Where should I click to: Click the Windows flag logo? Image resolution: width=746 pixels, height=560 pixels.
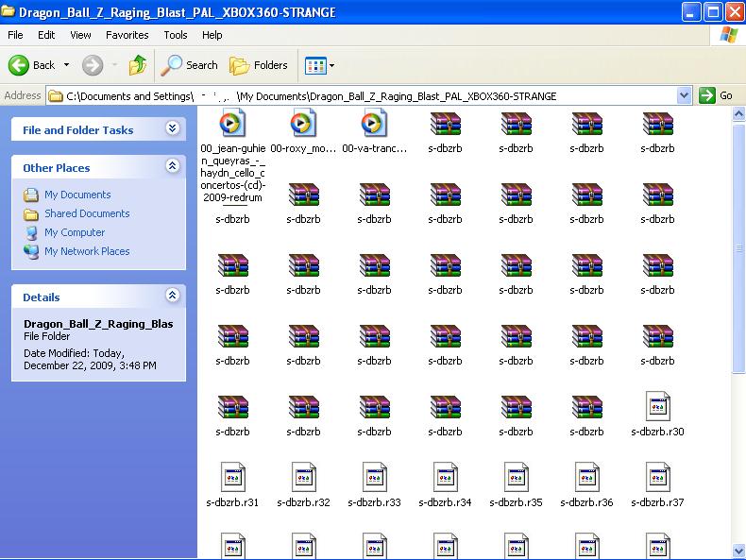(728, 35)
